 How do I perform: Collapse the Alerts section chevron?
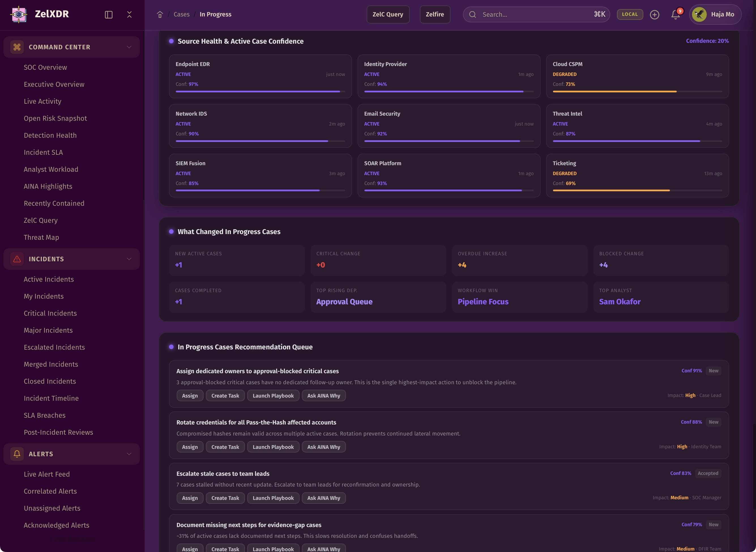click(x=129, y=454)
